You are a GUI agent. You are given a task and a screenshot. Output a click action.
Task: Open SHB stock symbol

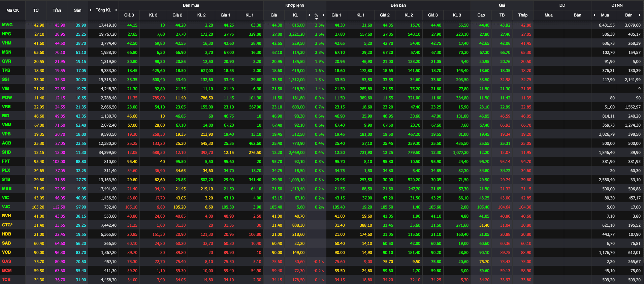click(x=6, y=152)
